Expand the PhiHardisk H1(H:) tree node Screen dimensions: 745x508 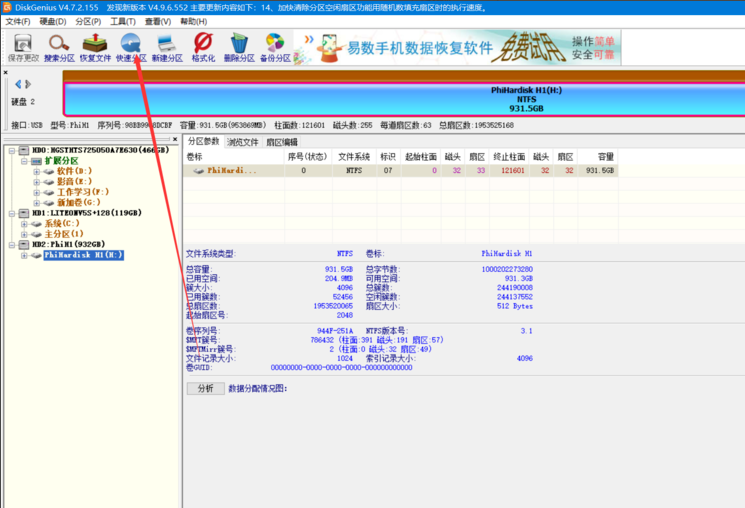[24, 255]
